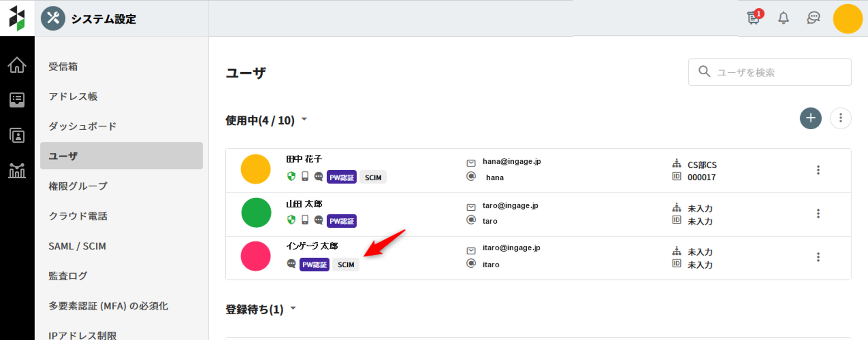Open the contacts card icon in sidebar
The width and height of the screenshot is (868, 340).
pyautogui.click(x=17, y=136)
